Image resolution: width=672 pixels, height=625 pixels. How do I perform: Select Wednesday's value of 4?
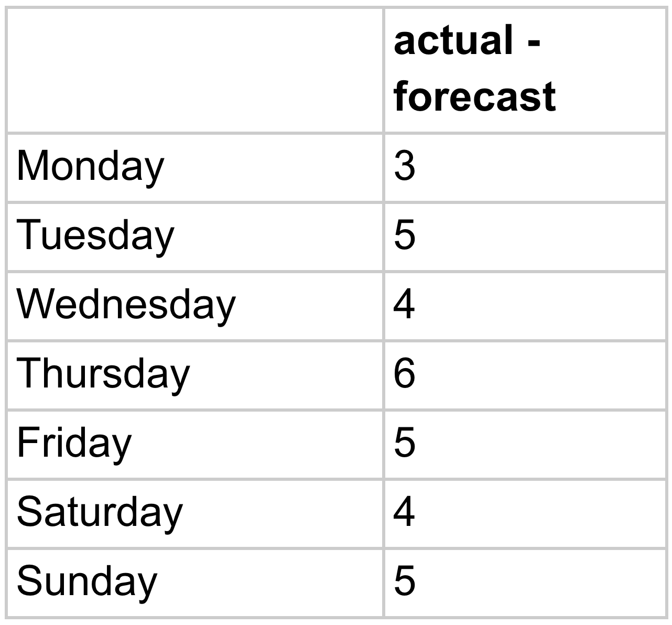[x=404, y=305]
